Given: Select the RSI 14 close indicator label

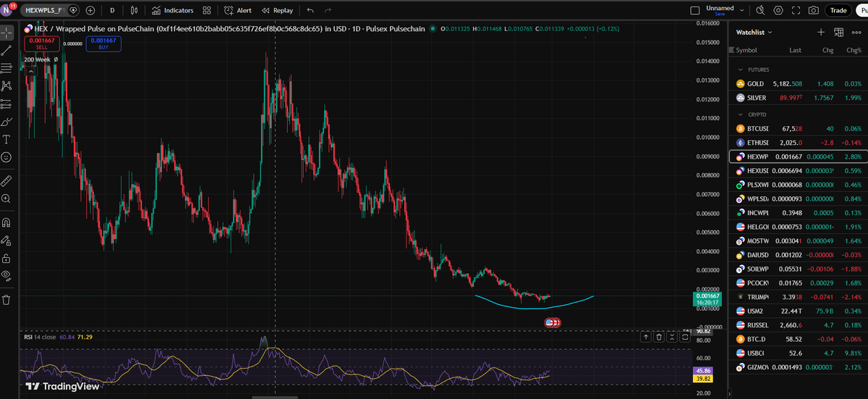Looking at the screenshot, I should pyautogui.click(x=41, y=337).
